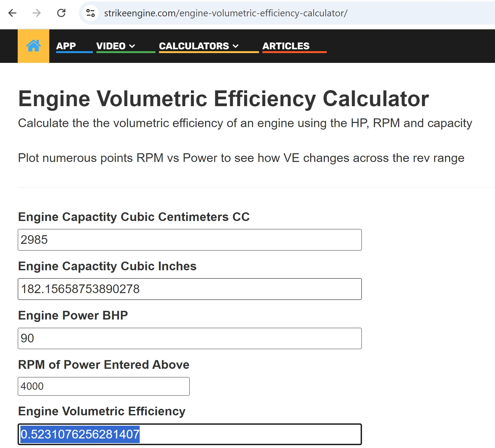Click the browser forward arrow
The image size is (495, 448).
(x=36, y=13)
